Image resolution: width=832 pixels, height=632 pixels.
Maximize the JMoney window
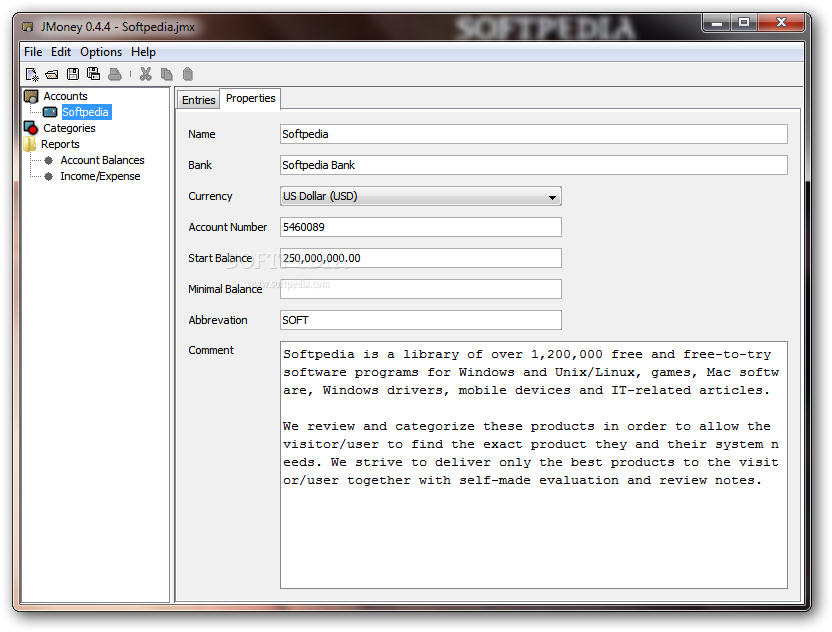(x=744, y=22)
